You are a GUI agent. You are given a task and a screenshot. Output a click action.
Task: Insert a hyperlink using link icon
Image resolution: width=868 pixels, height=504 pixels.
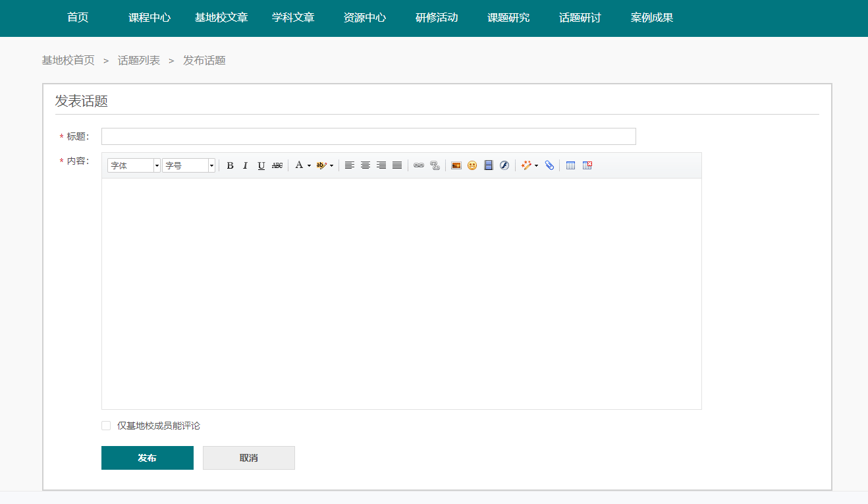tap(419, 165)
